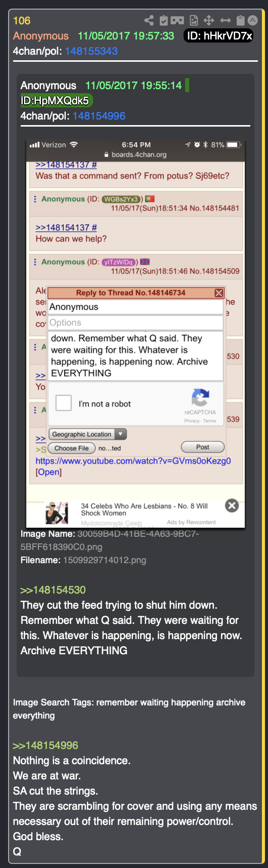The image size is (268, 868).
Task: Click the ID: hHkrVD7x badge
Action: 219,35
